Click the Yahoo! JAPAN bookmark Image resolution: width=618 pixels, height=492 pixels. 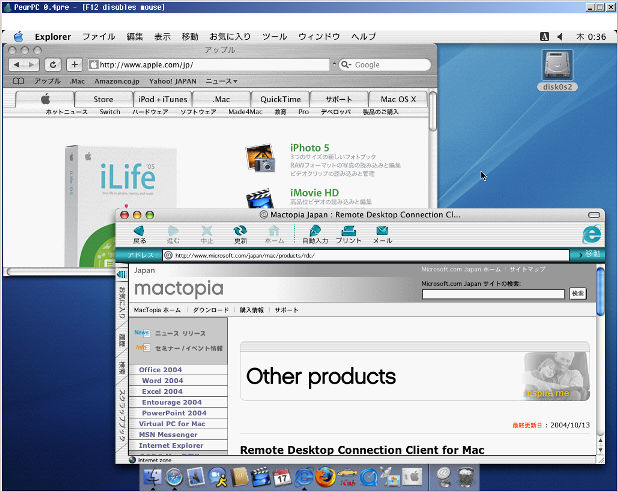pos(173,81)
